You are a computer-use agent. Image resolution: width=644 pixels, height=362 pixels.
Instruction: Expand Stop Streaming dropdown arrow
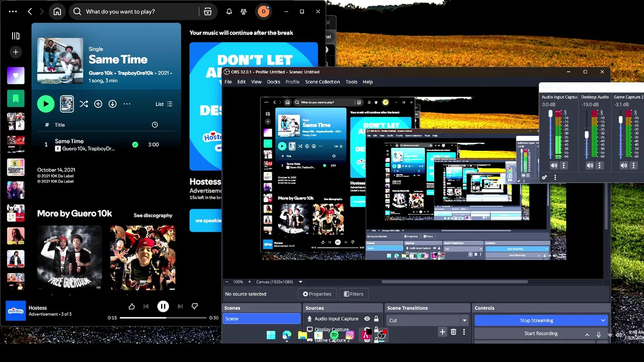coord(603,320)
